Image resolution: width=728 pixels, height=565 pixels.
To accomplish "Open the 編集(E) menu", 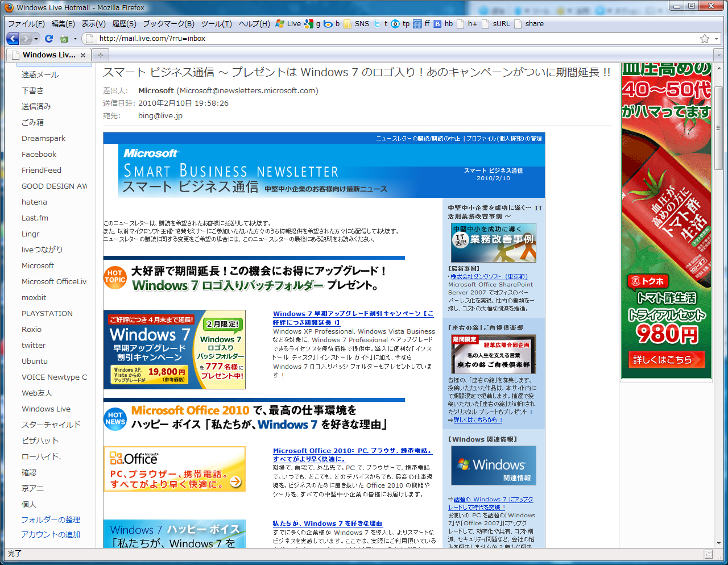I will [63, 24].
